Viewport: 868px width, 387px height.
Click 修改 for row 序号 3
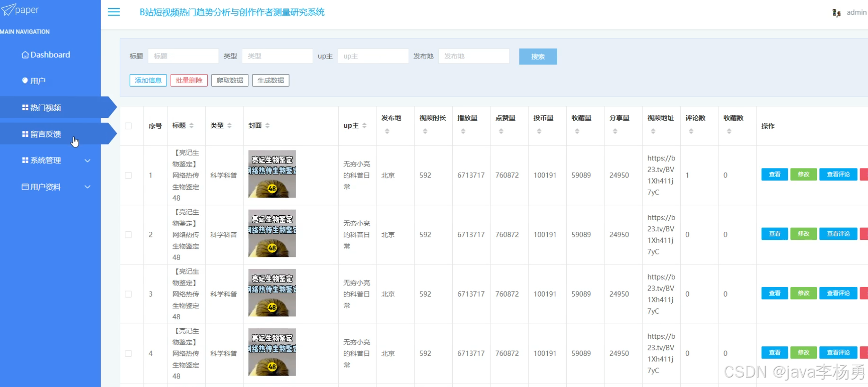[804, 293]
